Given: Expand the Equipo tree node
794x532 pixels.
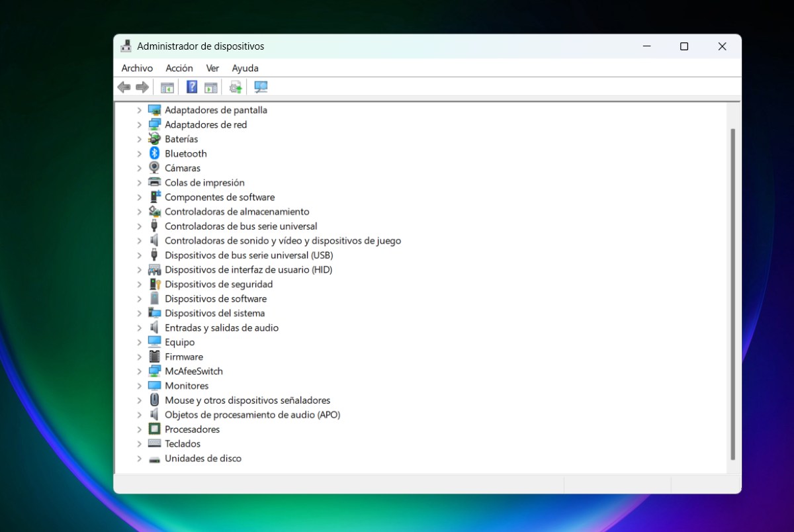Looking at the screenshot, I should [x=139, y=343].
